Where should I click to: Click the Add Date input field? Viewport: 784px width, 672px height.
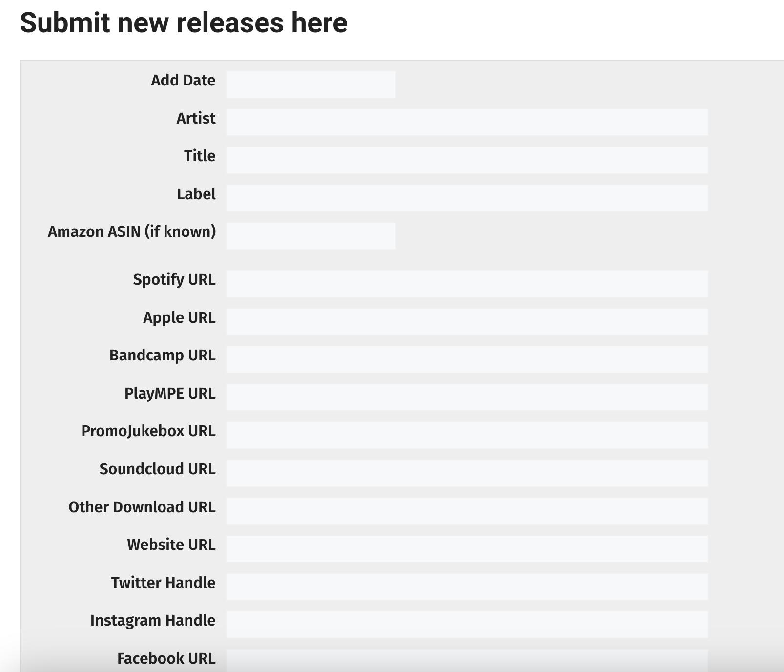pyautogui.click(x=310, y=84)
